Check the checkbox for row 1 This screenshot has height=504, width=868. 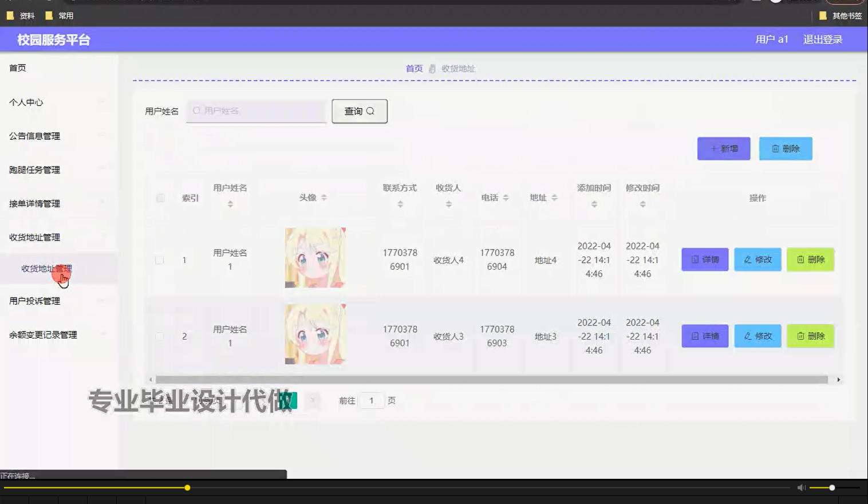click(x=160, y=260)
